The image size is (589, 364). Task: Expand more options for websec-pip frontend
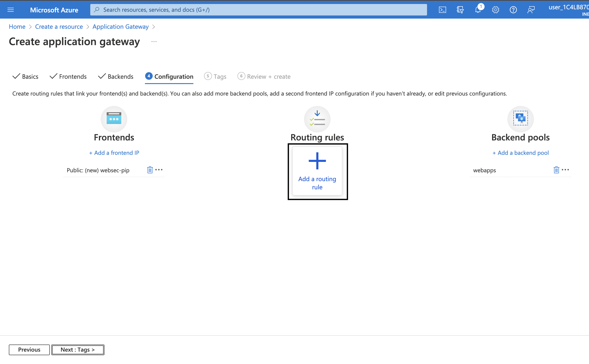(x=159, y=170)
